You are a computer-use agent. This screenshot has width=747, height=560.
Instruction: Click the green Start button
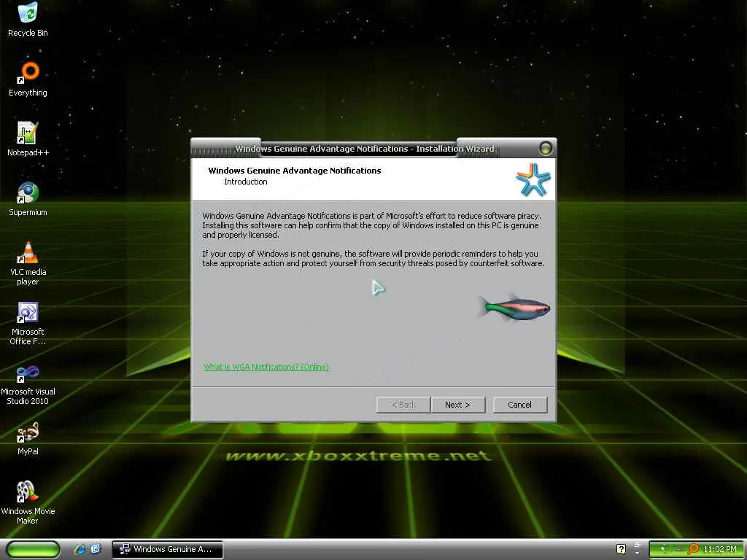pos(33,549)
